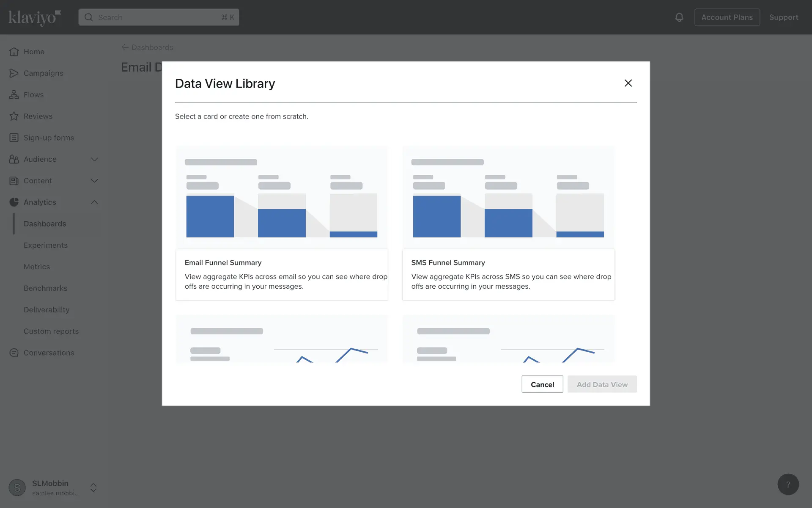Open the help question mark button
The width and height of the screenshot is (812, 508).
click(788, 484)
